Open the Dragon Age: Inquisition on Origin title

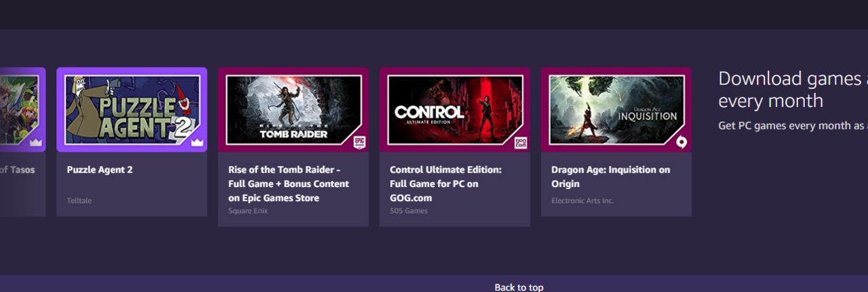[x=610, y=177]
